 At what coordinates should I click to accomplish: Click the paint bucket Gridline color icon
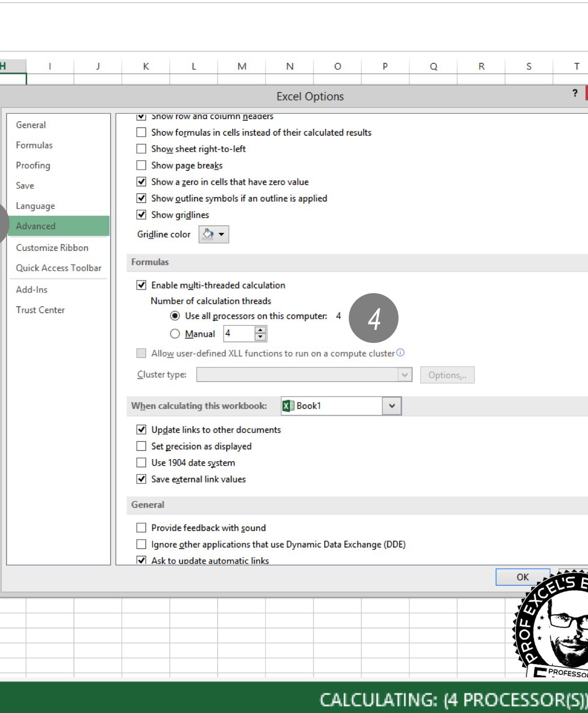(207, 234)
